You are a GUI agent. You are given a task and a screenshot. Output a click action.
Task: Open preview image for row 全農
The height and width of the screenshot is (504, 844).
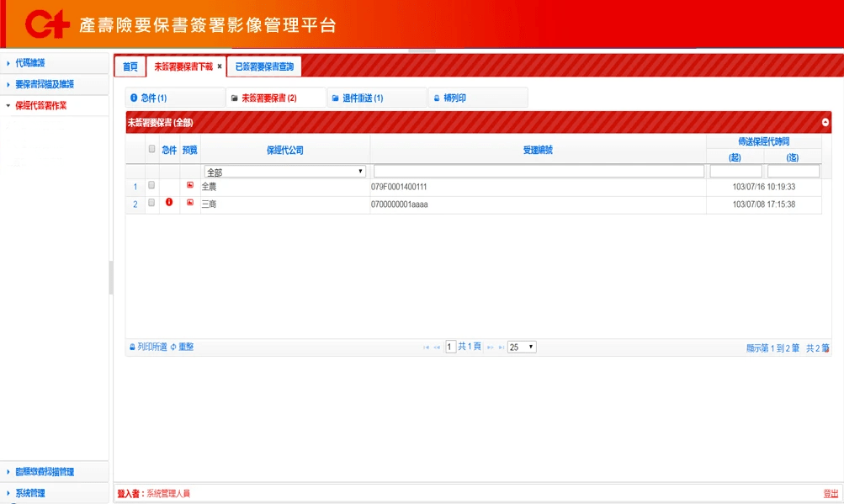(x=190, y=185)
